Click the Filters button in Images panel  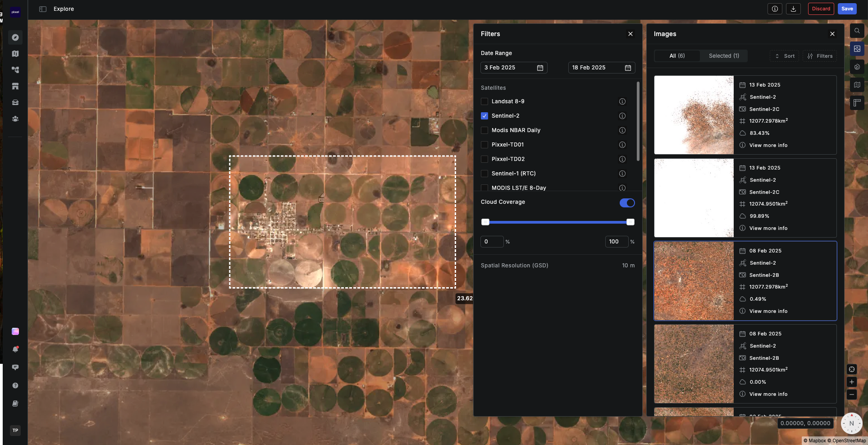pyautogui.click(x=820, y=56)
